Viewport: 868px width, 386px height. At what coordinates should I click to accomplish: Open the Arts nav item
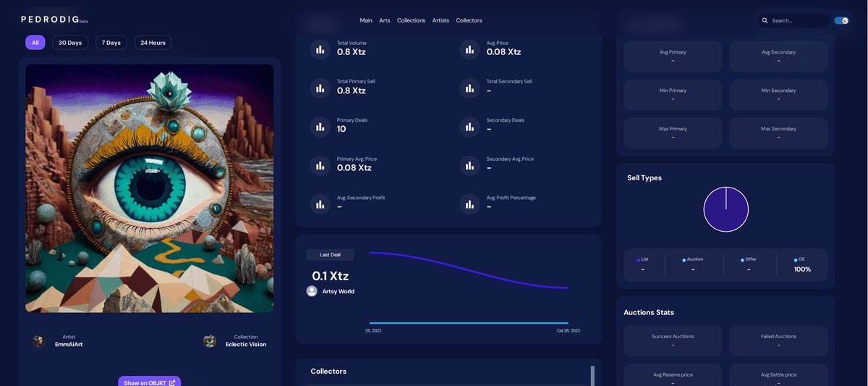(385, 20)
